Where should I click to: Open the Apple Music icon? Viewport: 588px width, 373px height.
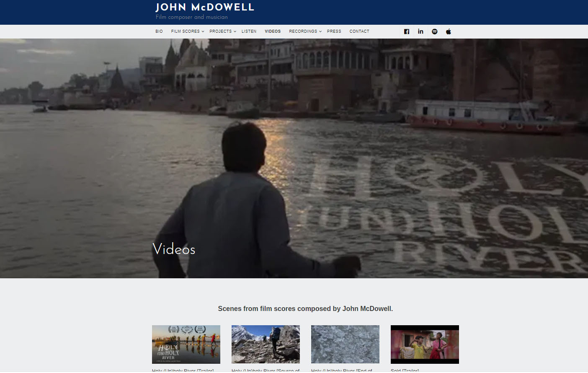449,31
